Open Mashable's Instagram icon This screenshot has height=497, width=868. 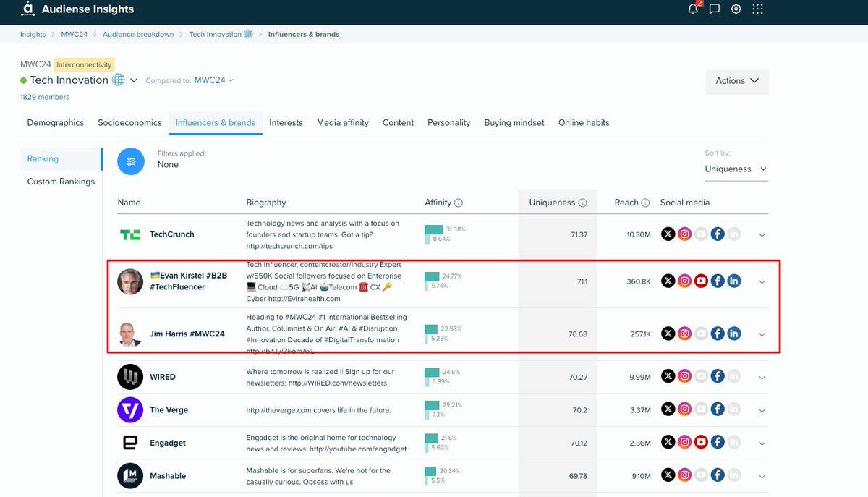pyautogui.click(x=685, y=475)
